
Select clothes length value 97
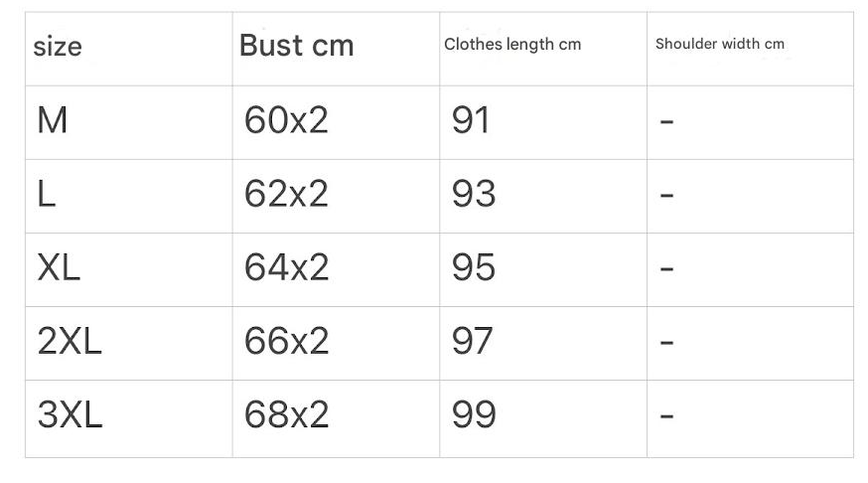[x=473, y=341]
